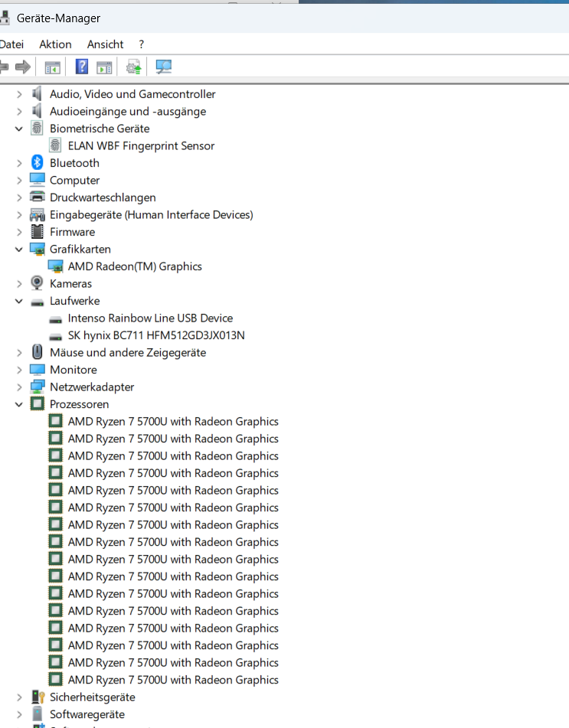Image resolution: width=569 pixels, height=728 pixels.
Task: Open the Aktion menu
Action: 55,44
